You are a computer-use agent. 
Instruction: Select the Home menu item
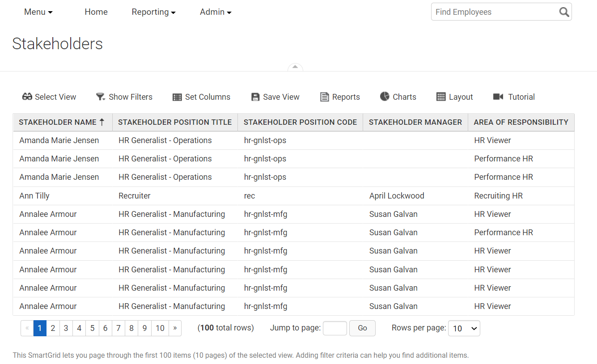coord(96,12)
